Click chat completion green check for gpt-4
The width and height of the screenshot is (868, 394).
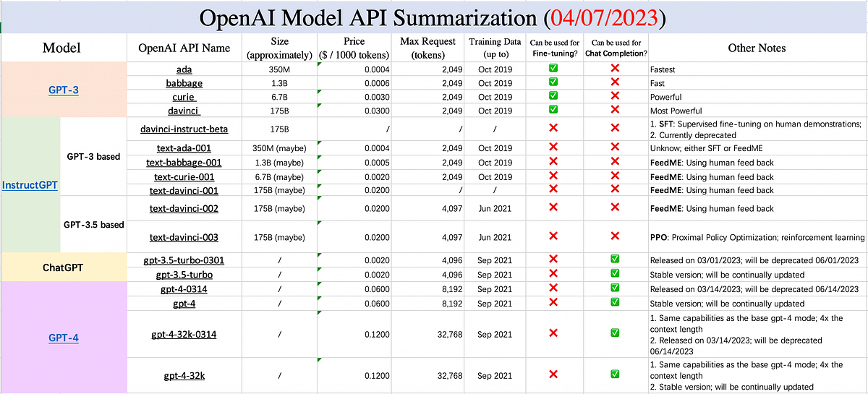[x=615, y=303]
